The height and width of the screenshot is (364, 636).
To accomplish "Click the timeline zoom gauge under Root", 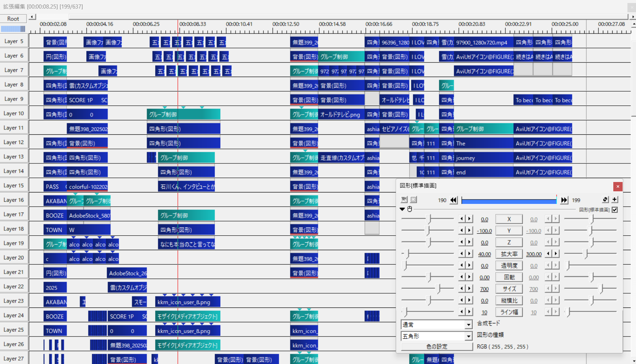I will [x=13, y=29].
